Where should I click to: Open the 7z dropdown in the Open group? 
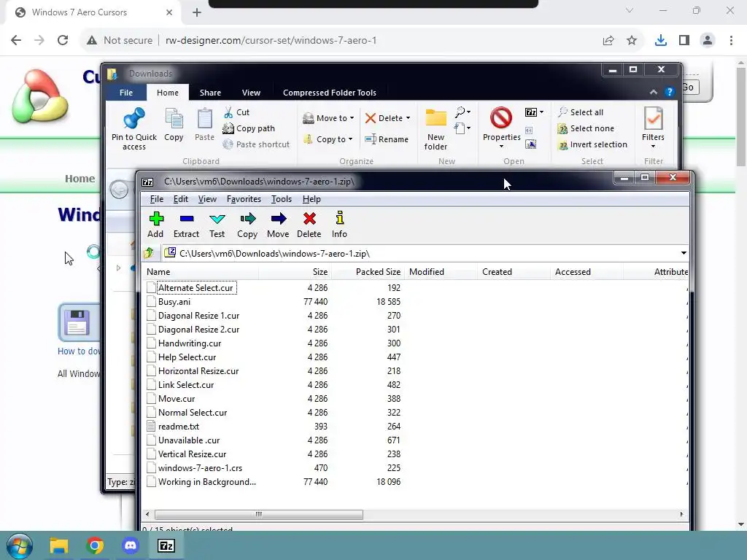535,112
